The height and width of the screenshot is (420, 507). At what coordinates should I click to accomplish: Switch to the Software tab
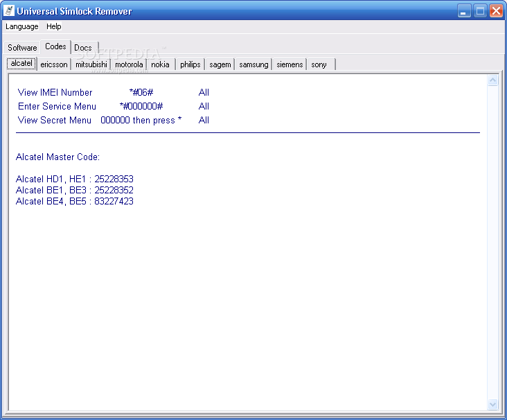coord(22,48)
